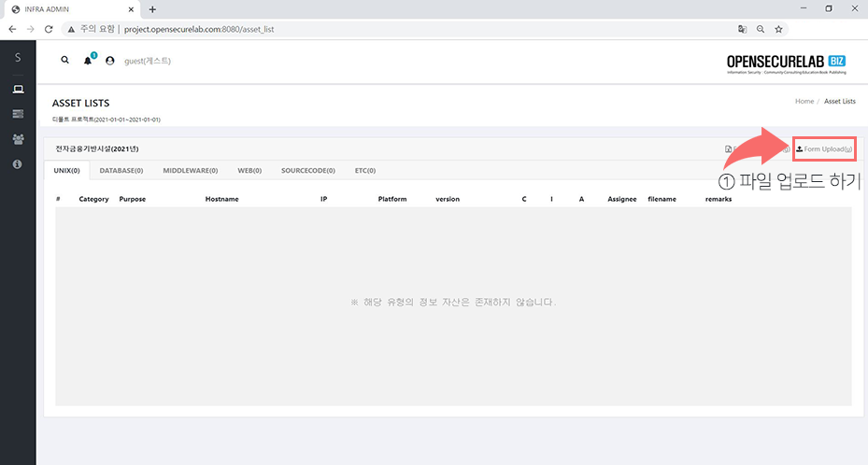Select the Asset Lists breadcrumb
Viewport: 868px width, 465px height.
tap(840, 101)
